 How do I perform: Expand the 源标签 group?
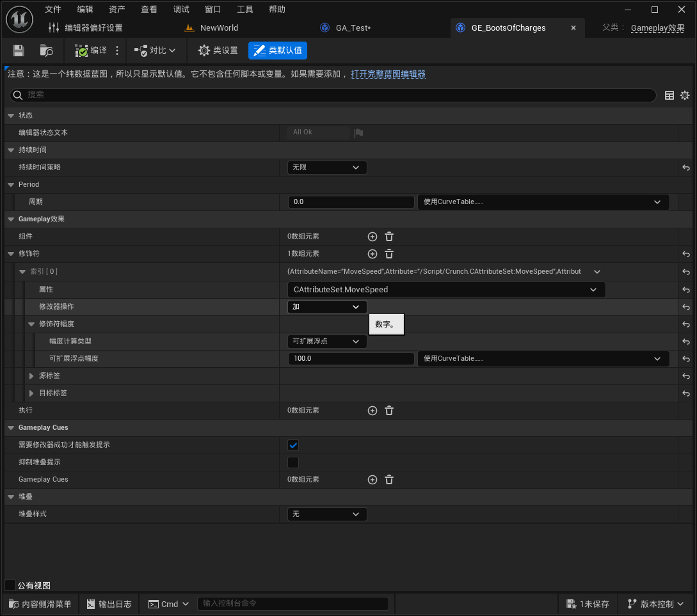click(x=31, y=376)
